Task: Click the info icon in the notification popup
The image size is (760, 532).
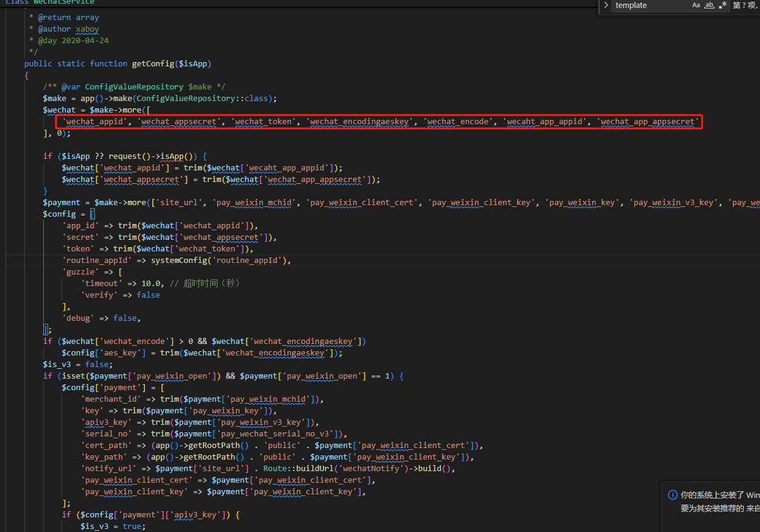Action: tap(672, 495)
